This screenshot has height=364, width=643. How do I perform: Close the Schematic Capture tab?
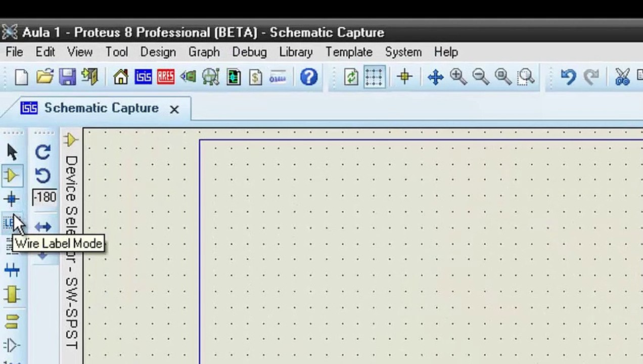[x=174, y=109]
